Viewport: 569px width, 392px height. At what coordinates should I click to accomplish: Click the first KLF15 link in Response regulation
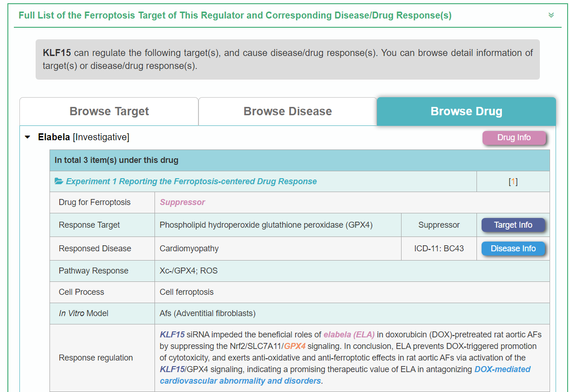tap(172, 335)
